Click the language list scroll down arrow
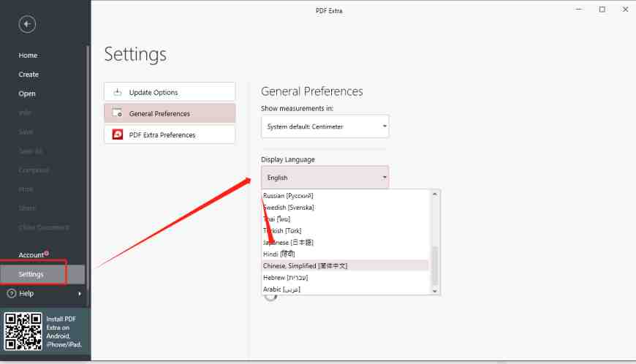 coord(436,290)
